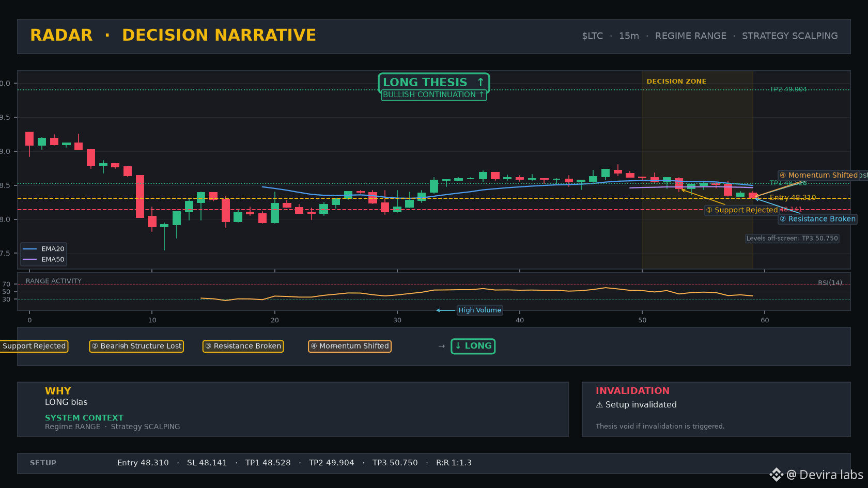Image resolution: width=868 pixels, height=488 pixels.
Task: Click the warning icon beside Setup invalidated
Action: point(599,405)
